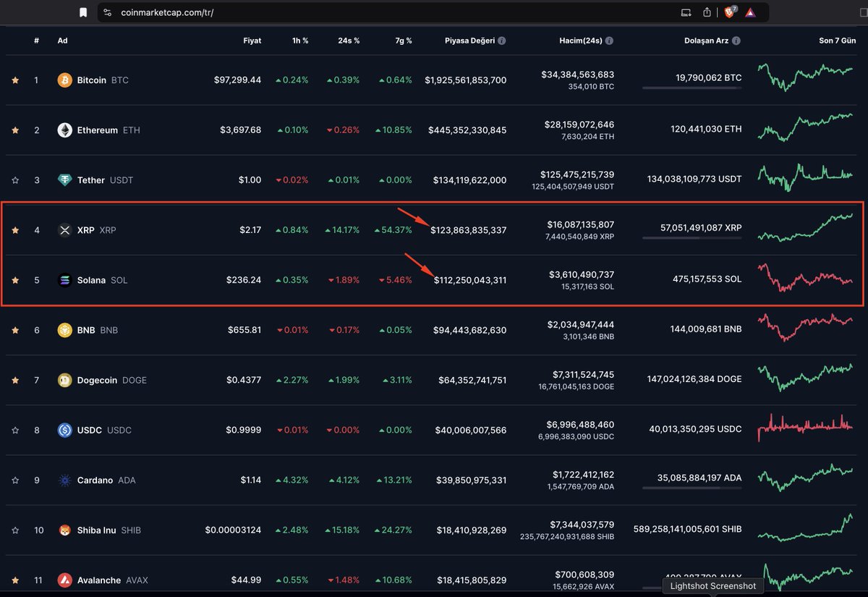Open Ethereum 7-day sparkline chart

tap(805, 127)
